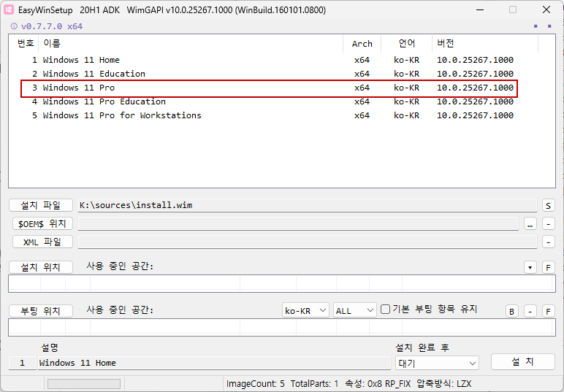
Task: Start installation with the 설 치 button
Action: tap(522, 361)
